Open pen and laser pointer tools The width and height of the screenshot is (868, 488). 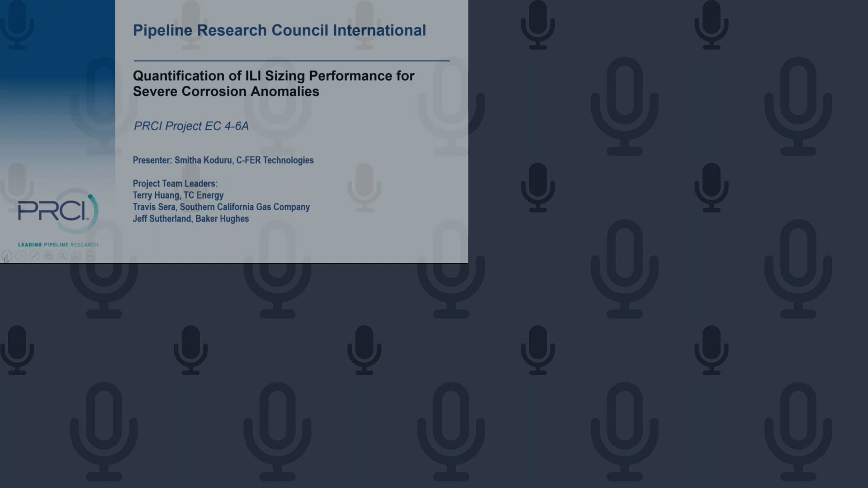(x=35, y=256)
